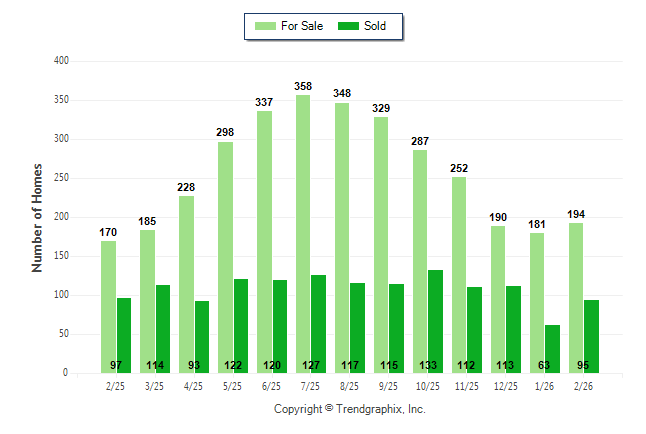Click the 400 y-axis tick label

[61, 61]
